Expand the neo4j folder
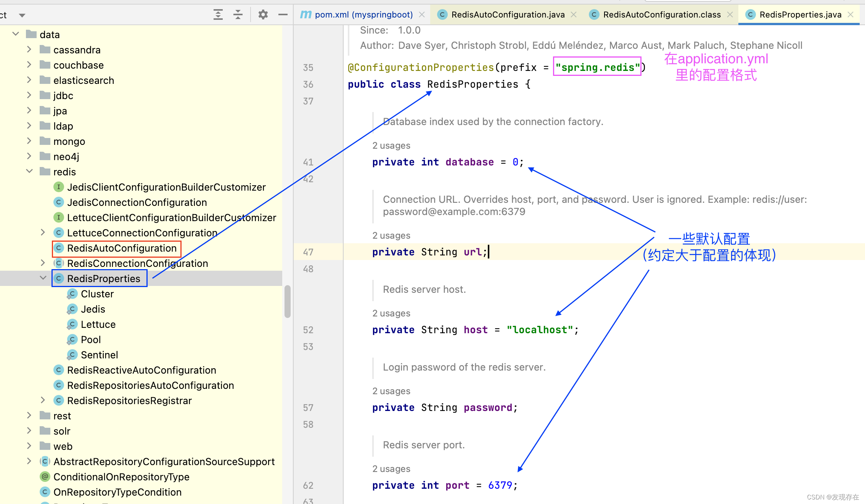Screen dimensions: 865x504 click(29, 156)
